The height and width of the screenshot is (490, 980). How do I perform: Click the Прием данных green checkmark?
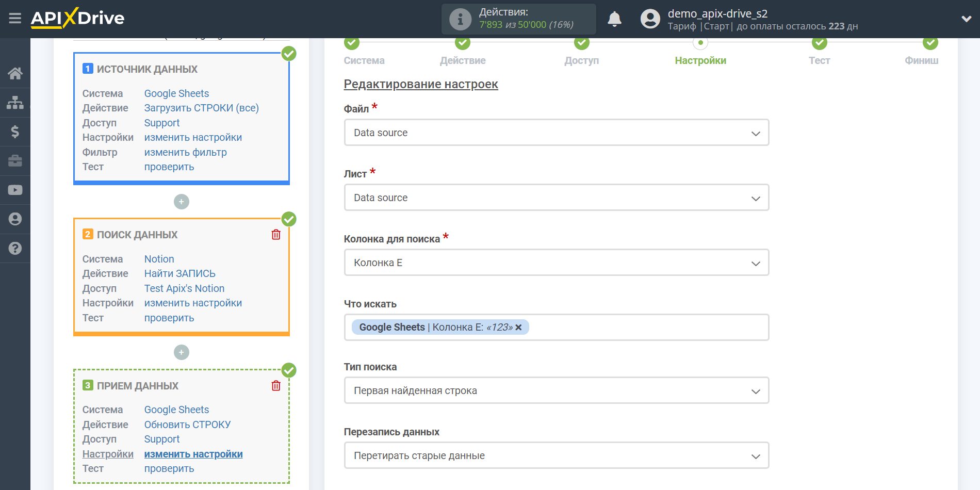[289, 370]
